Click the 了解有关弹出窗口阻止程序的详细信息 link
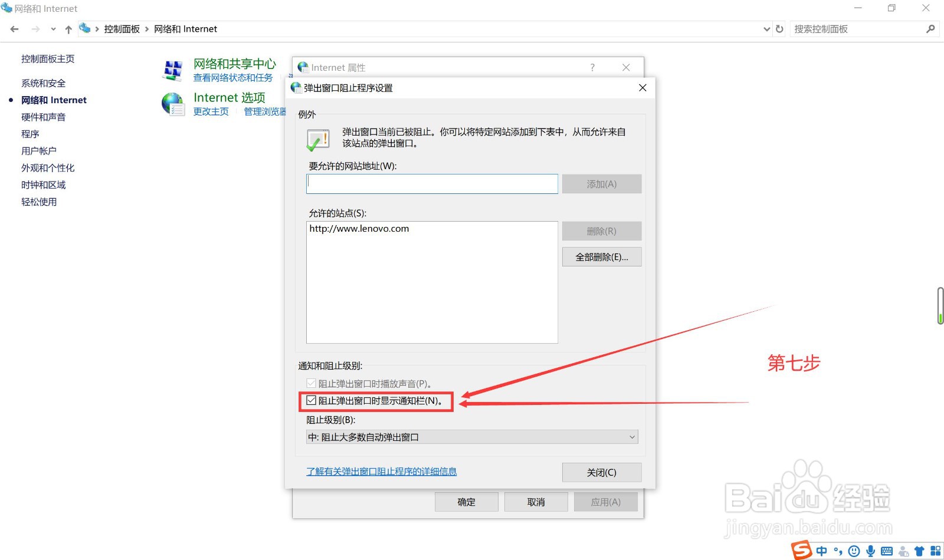Image resolution: width=944 pixels, height=560 pixels. [381, 471]
